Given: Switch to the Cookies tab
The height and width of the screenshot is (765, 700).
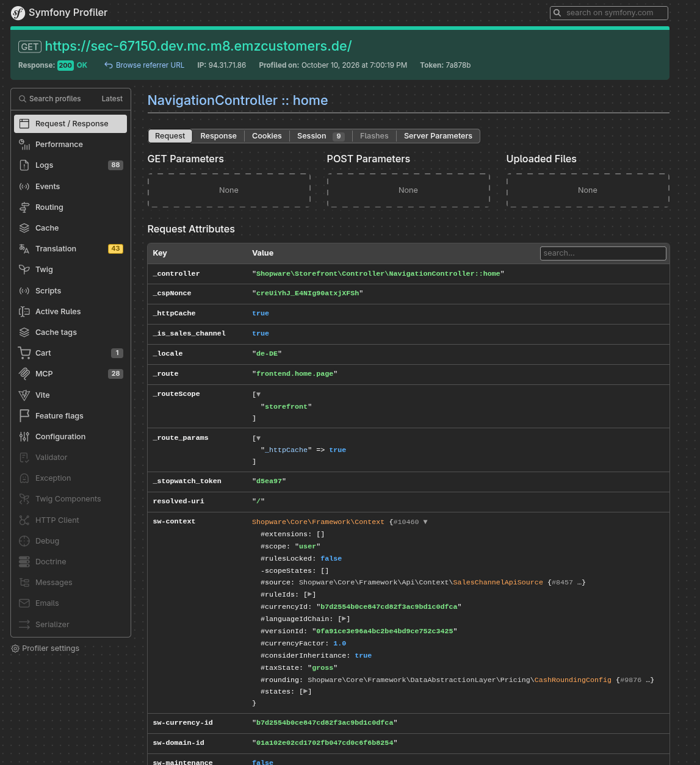Looking at the screenshot, I should click(x=267, y=136).
